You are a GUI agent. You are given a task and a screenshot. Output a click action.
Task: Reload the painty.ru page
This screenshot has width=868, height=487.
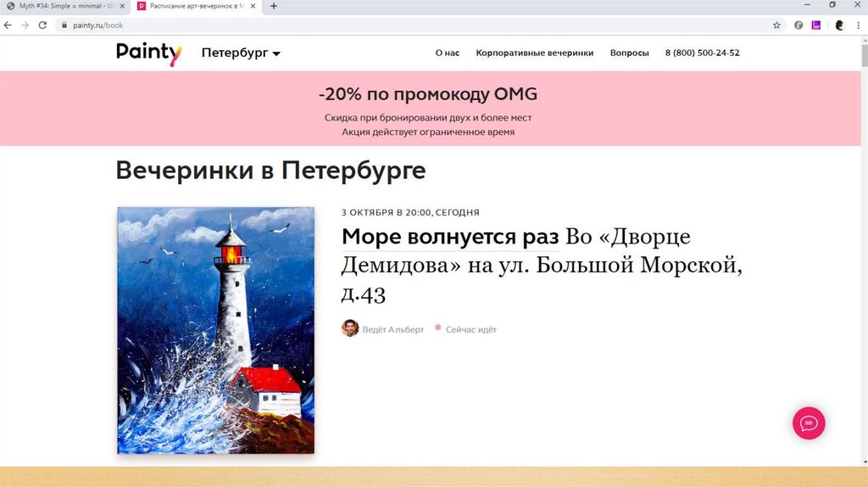(42, 25)
